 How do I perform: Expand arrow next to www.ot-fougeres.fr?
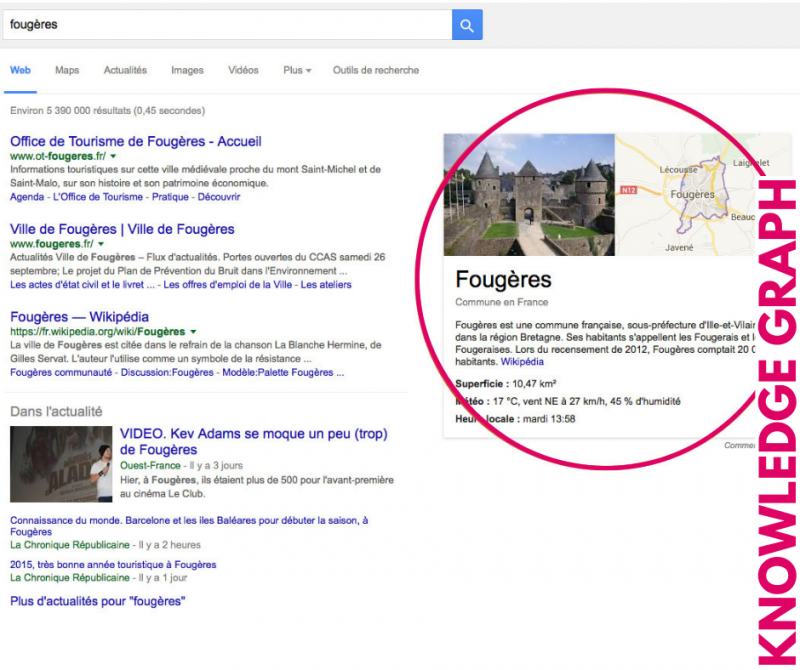point(113,156)
